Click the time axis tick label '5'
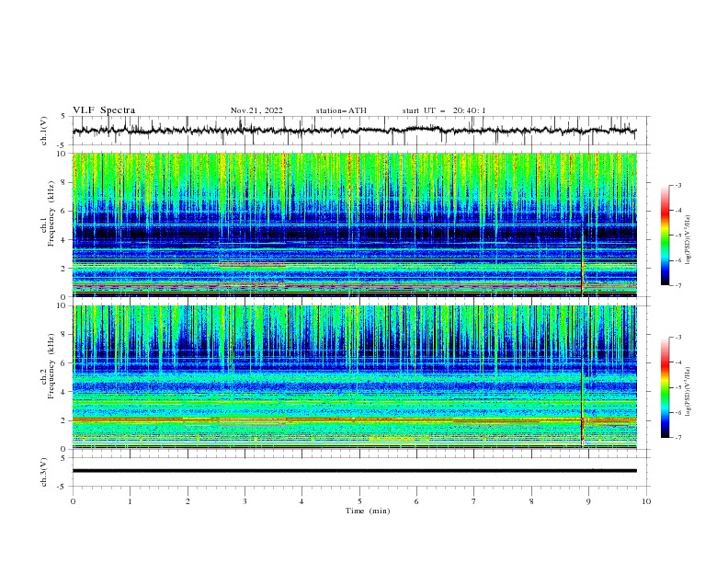The width and height of the screenshot is (728, 563). point(359,501)
